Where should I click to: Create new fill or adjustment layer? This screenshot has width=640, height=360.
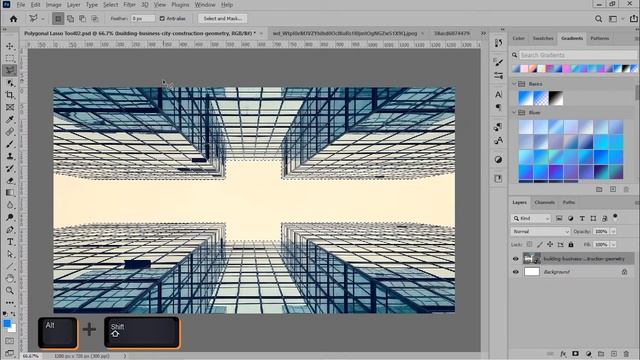point(589,354)
